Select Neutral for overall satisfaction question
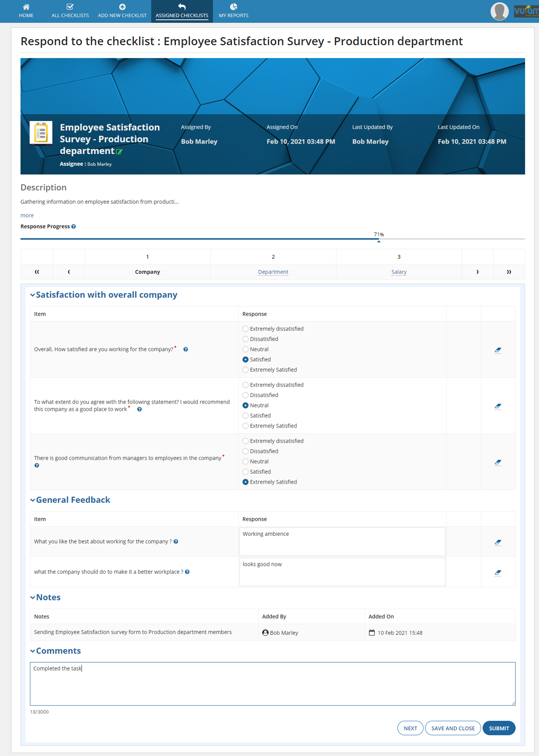Screen dimensions: 539x756 tap(245, 349)
